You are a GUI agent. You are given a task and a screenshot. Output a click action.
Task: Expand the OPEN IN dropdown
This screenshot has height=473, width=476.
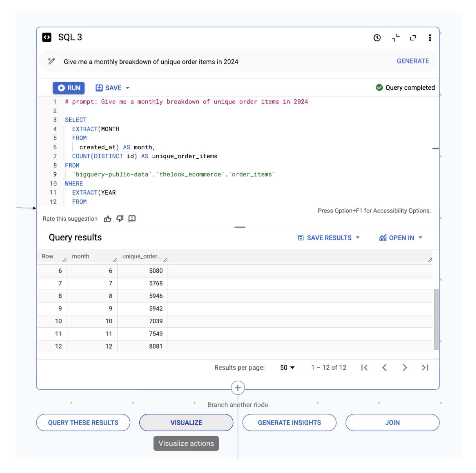pos(420,238)
